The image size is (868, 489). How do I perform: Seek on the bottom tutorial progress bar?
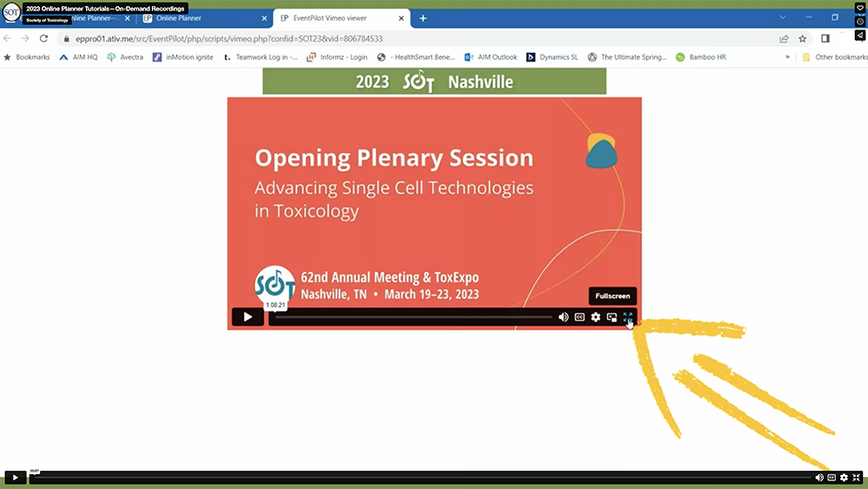point(421,478)
